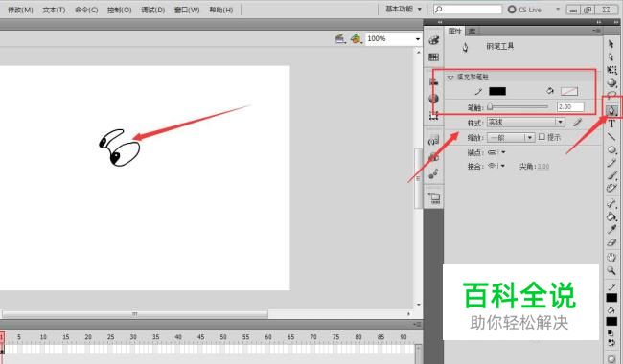Open the 缩放 scale dropdown

tap(511, 137)
